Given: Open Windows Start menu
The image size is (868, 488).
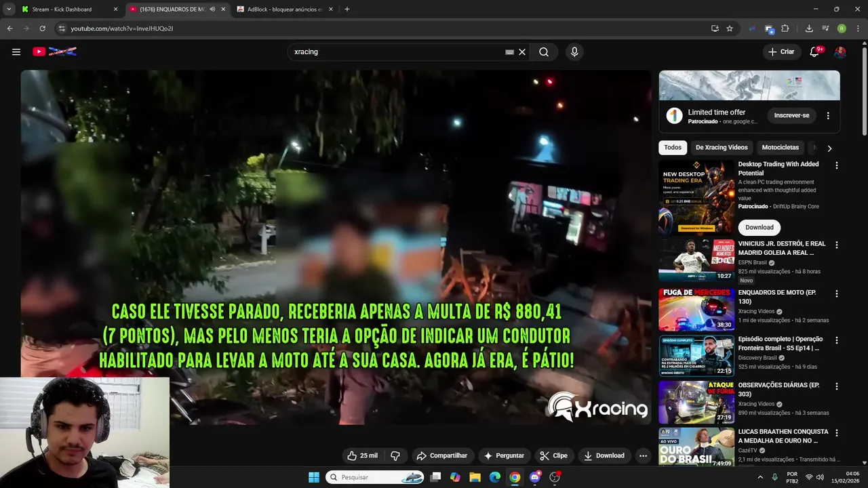Looking at the screenshot, I should 314,477.
